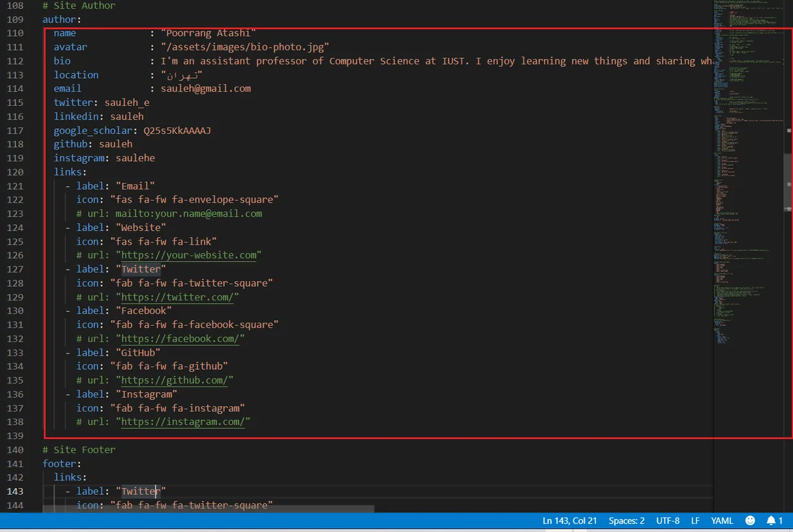Click the "google_scholar" key

[93, 130]
